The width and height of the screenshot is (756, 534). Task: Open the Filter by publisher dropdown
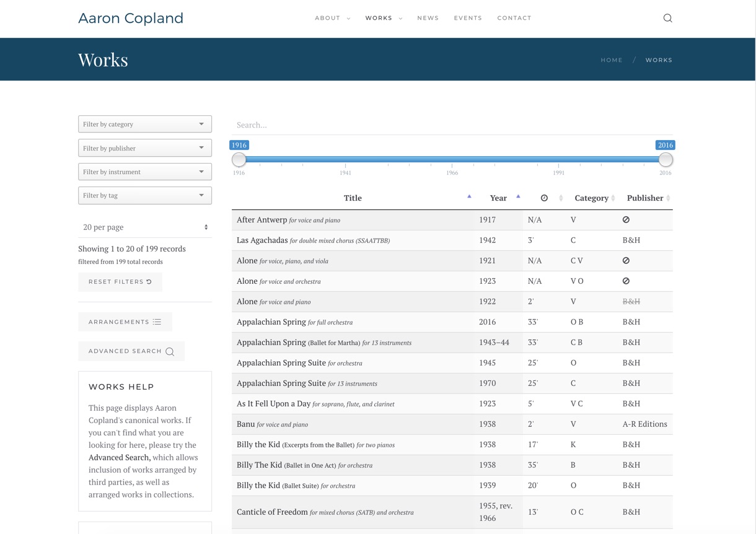(x=145, y=148)
